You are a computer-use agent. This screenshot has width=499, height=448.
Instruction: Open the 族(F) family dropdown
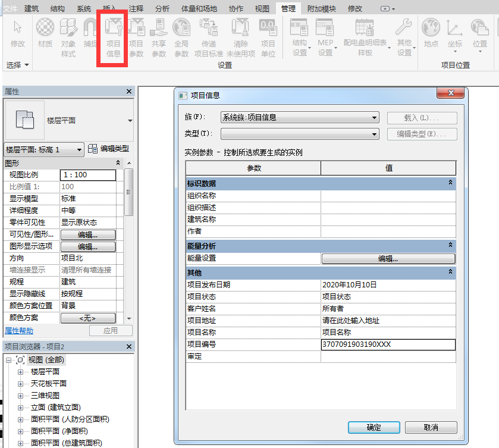coord(300,117)
